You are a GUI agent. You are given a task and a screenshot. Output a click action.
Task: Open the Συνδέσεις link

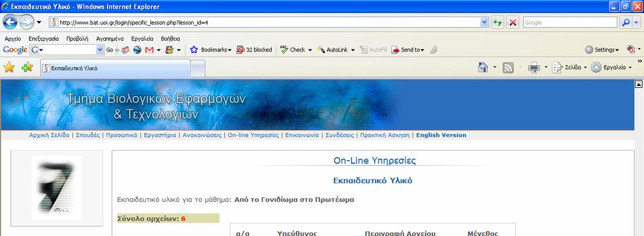pos(340,135)
